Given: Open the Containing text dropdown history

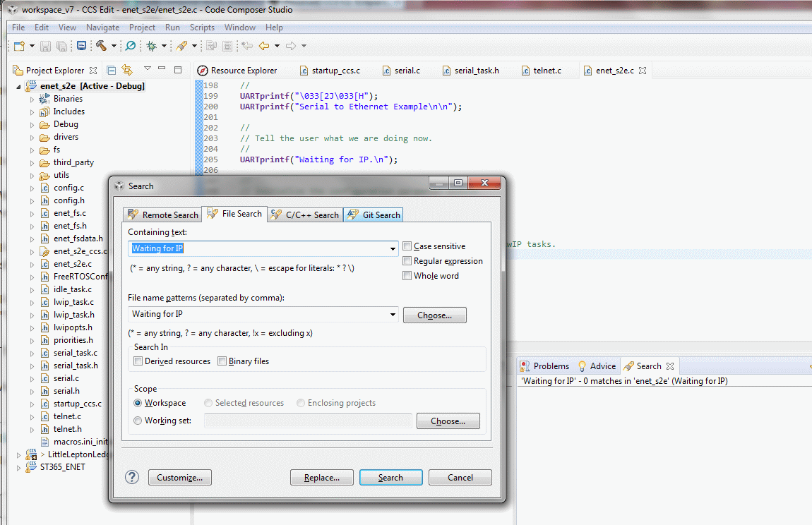Looking at the screenshot, I should click(x=393, y=248).
